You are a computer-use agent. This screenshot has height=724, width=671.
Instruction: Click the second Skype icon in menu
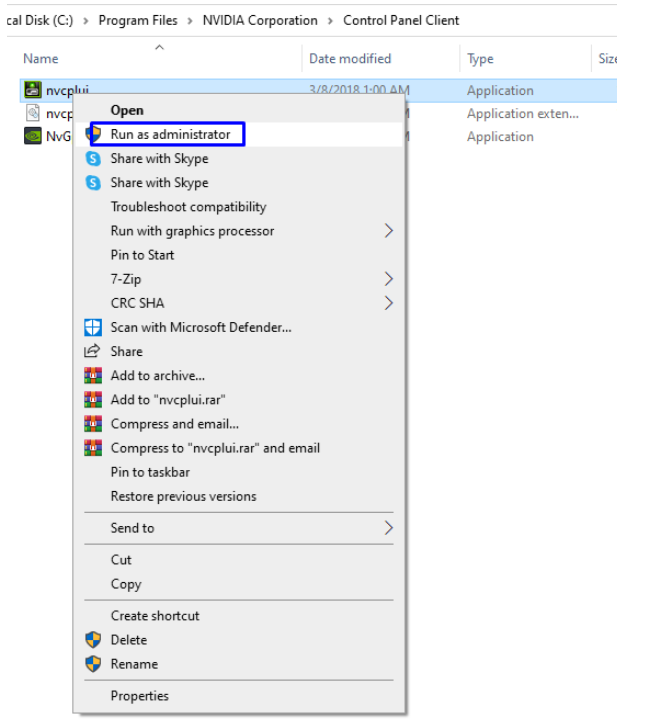click(x=93, y=183)
